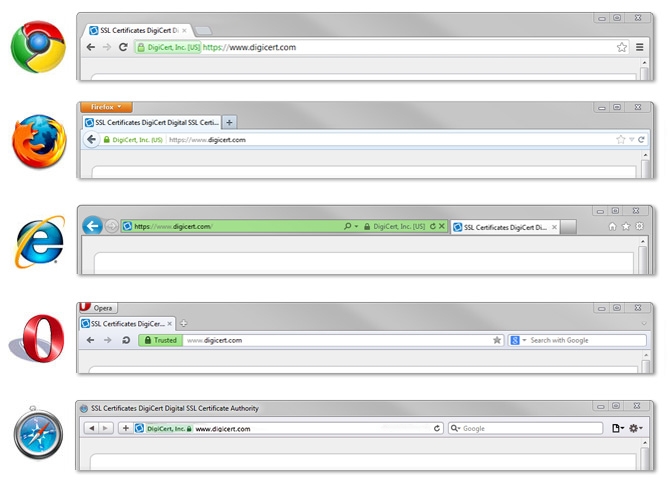Select the Chrome SSL Certificates DigiCert tab
Viewport: 672px width, 489px height.
pyautogui.click(x=137, y=31)
